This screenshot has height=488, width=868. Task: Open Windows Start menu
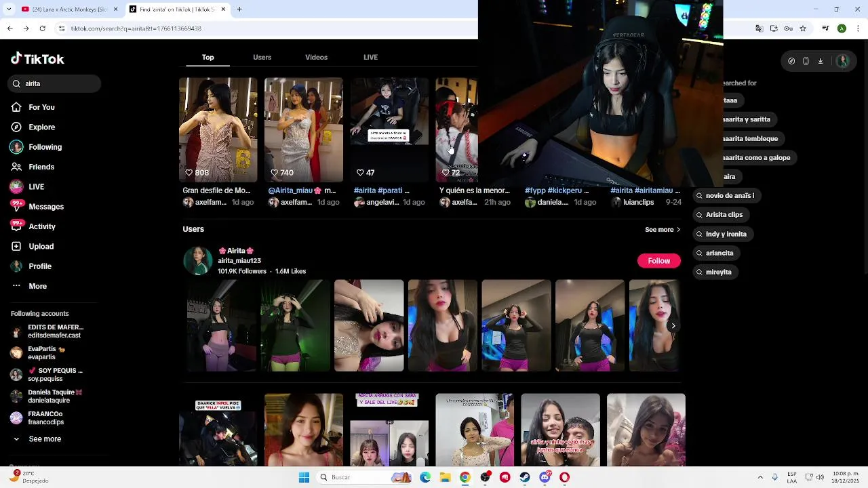(x=304, y=477)
